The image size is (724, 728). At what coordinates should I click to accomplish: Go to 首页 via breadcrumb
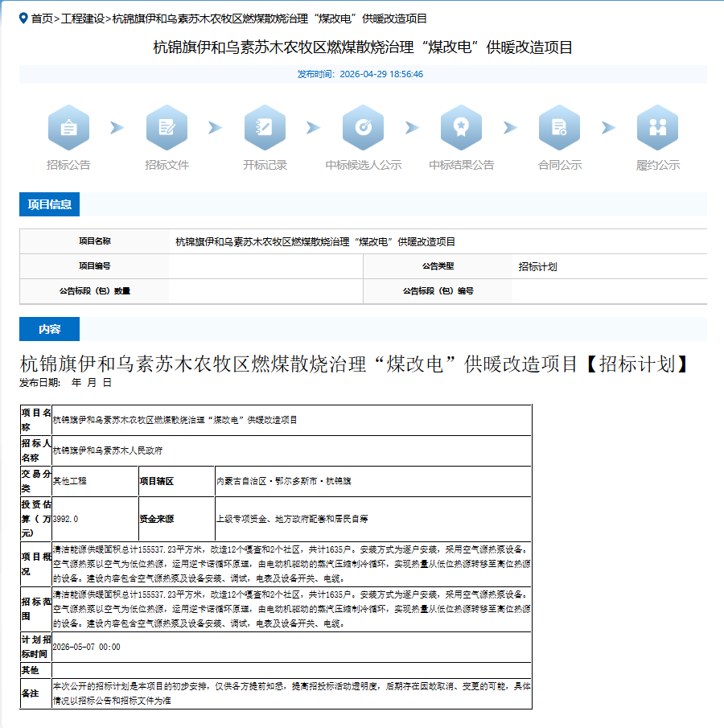pos(42,19)
